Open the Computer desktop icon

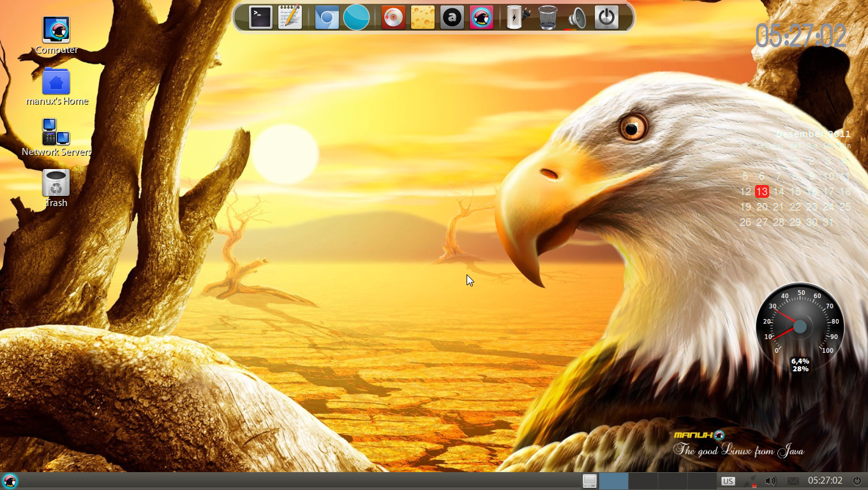56,30
